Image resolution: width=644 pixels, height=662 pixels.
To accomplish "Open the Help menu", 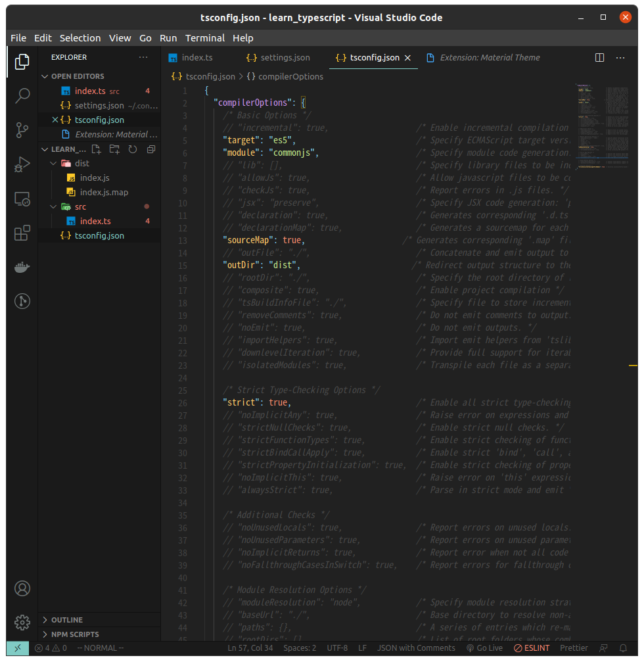I will tap(242, 38).
